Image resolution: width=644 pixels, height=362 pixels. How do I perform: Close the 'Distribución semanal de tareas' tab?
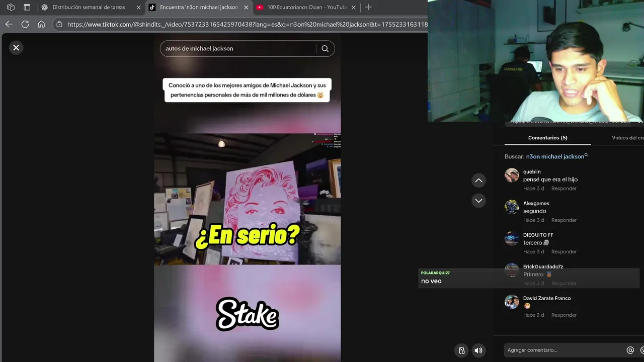coord(138,8)
